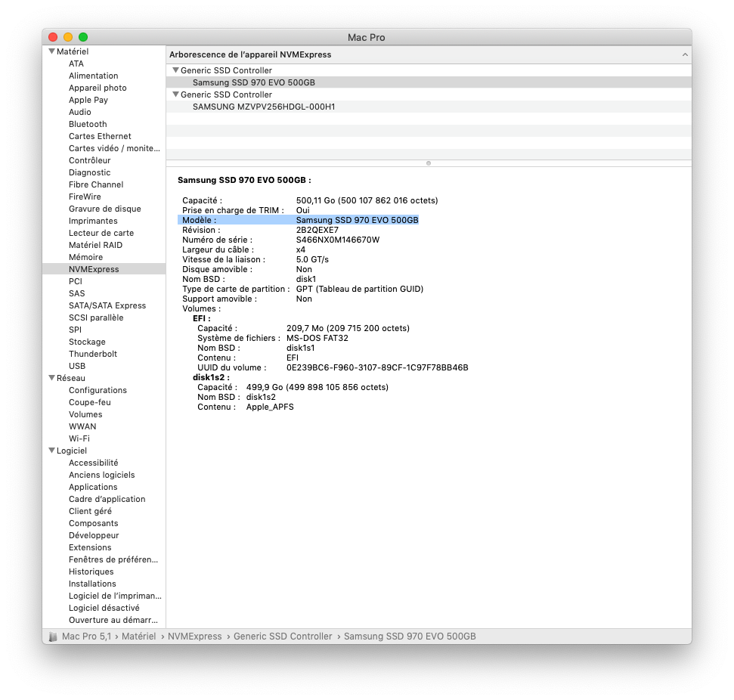734x700 pixels.
Task: Select NVMExpress in the sidebar
Action: click(104, 269)
